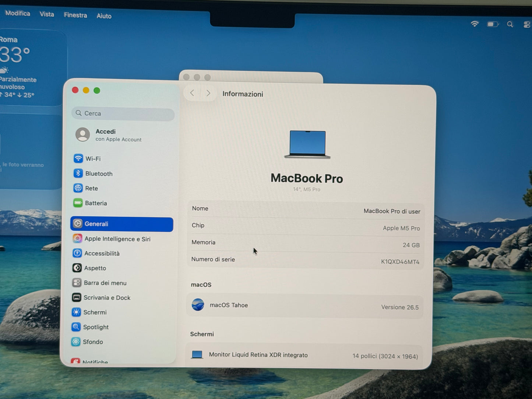Select the Generali gear icon
Image resolution: width=532 pixels, height=399 pixels.
point(77,223)
